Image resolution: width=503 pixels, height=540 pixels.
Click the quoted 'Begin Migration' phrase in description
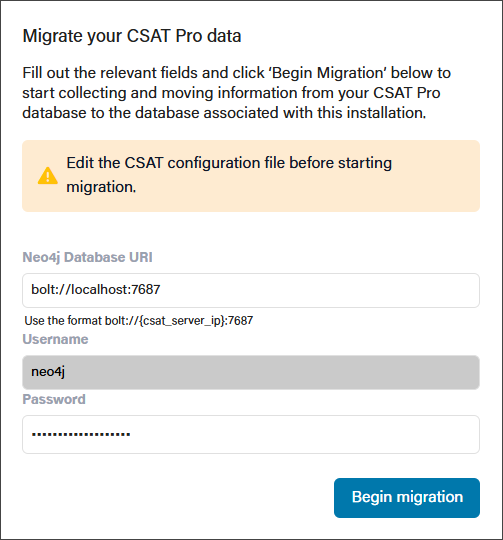(x=327, y=73)
